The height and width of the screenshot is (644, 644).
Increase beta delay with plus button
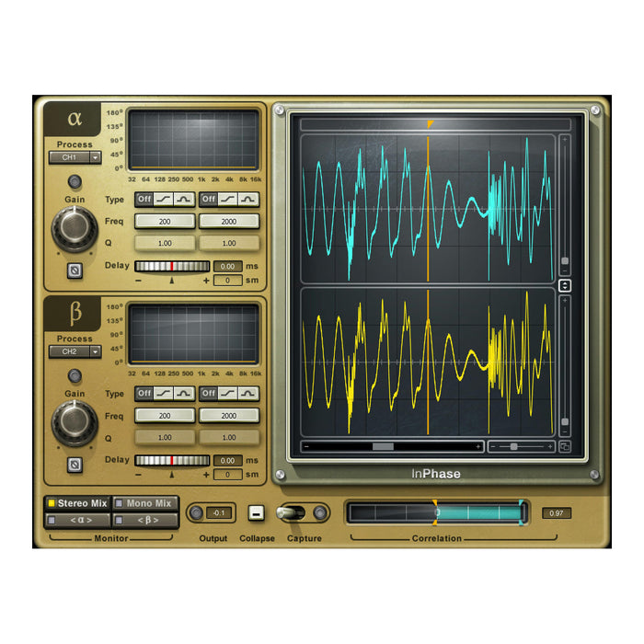point(206,475)
